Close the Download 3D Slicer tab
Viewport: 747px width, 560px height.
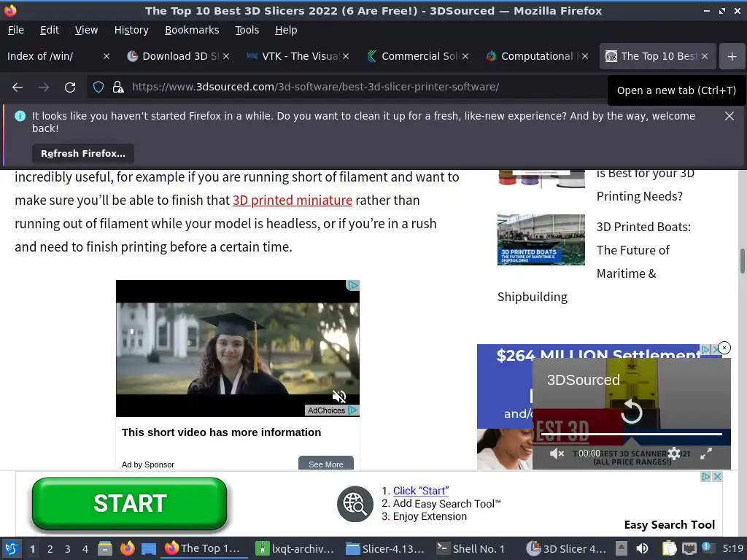pyautogui.click(x=226, y=56)
